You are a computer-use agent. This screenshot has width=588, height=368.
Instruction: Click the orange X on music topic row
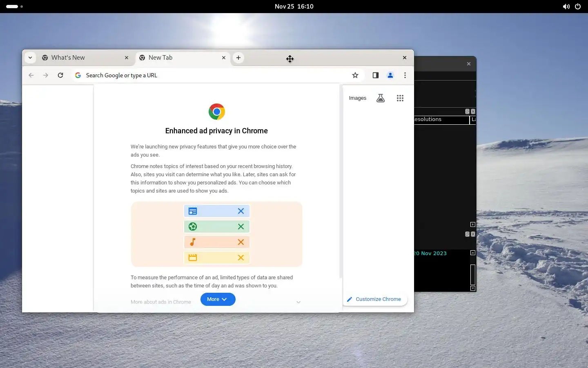[x=241, y=242]
